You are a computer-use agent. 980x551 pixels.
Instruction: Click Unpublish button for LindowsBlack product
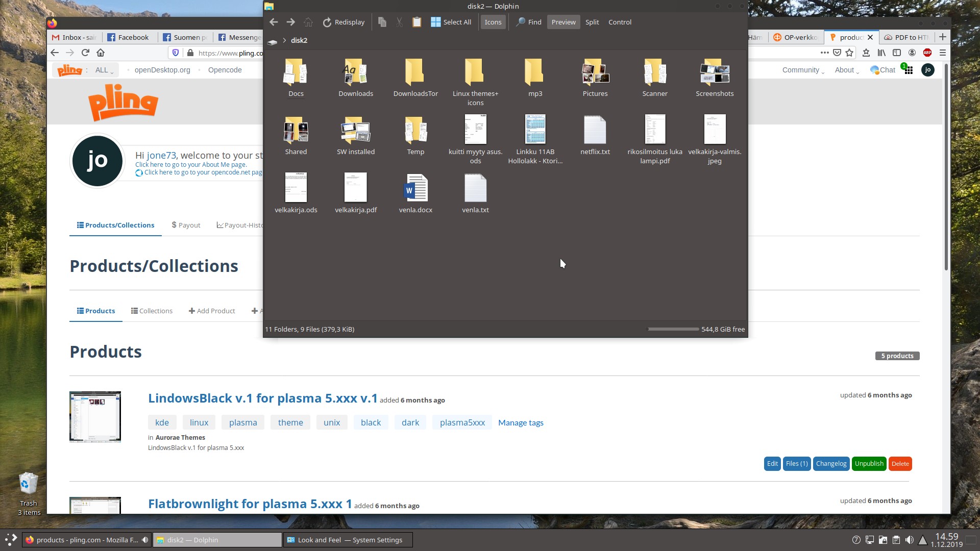(869, 464)
